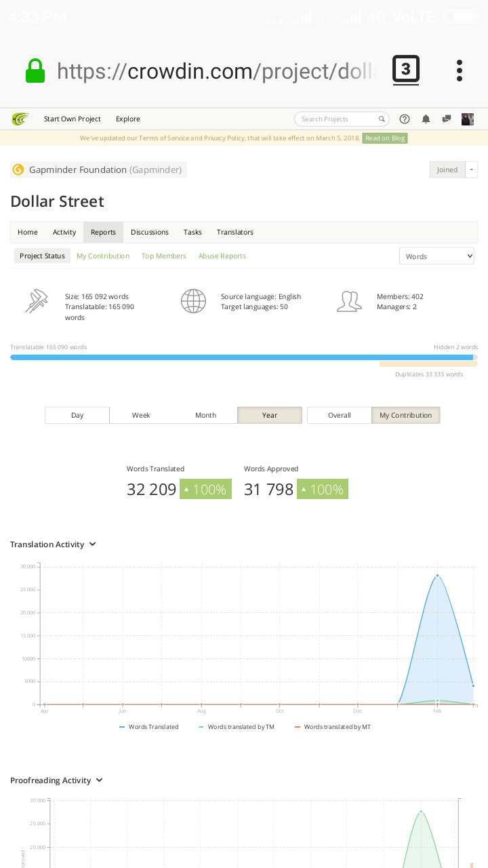Image resolution: width=488 pixels, height=868 pixels.
Task: Click the Feb peak data point
Action: coord(437,575)
